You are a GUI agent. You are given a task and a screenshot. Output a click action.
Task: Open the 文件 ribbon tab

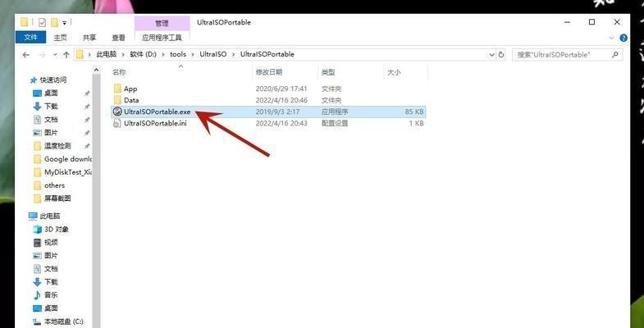point(31,38)
